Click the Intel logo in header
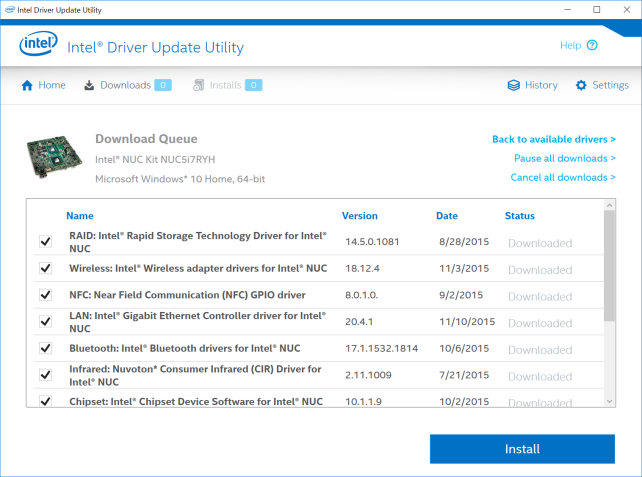642x477 pixels. [x=38, y=43]
